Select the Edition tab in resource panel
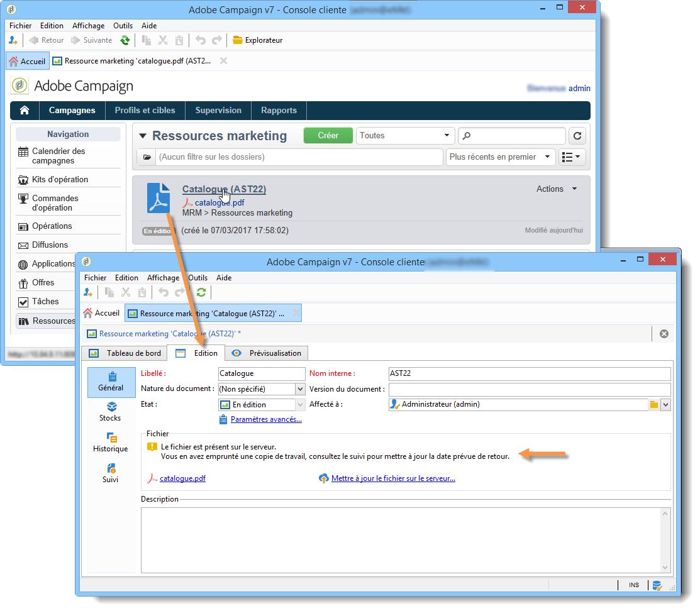 click(196, 353)
